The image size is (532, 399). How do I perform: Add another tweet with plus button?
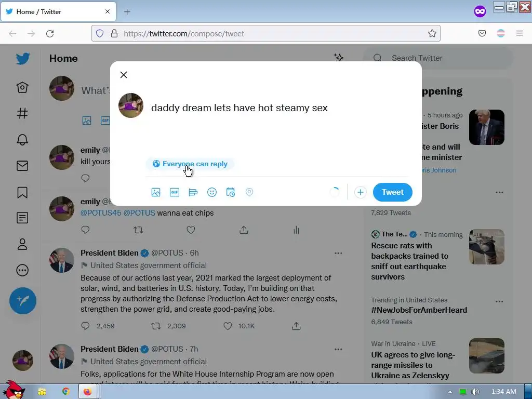pos(361,192)
